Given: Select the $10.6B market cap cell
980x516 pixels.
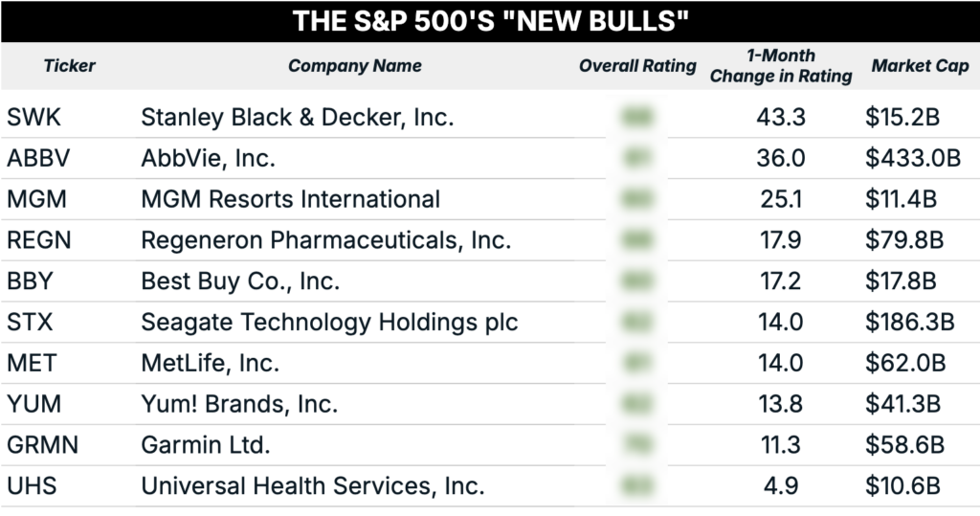Looking at the screenshot, I should (x=902, y=486).
